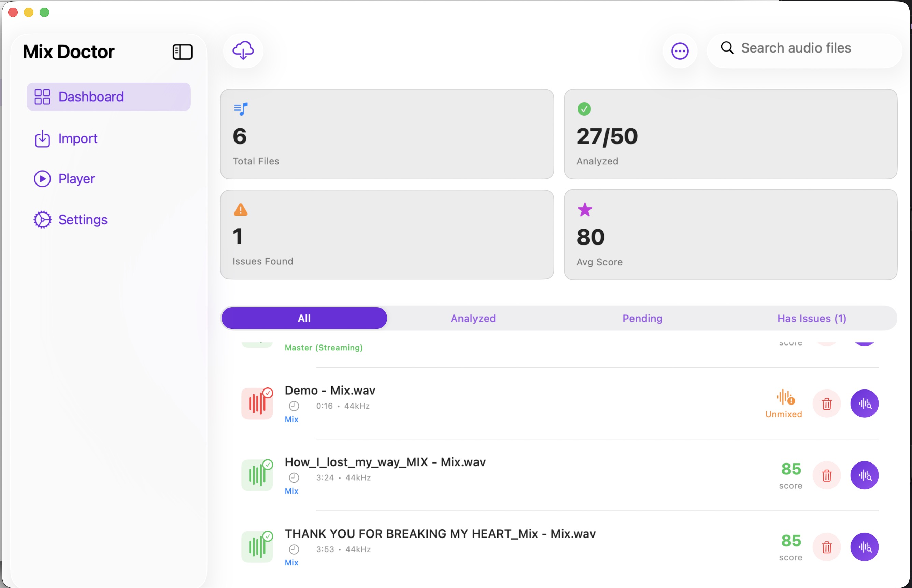Click the waveform thumbnail of THANK YOU FOR BREAKING MY HEART
The height and width of the screenshot is (588, 912).
tap(257, 547)
